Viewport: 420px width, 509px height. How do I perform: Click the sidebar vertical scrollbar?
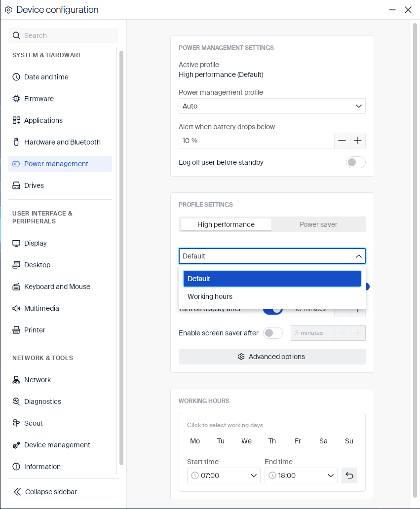[x=121, y=258]
